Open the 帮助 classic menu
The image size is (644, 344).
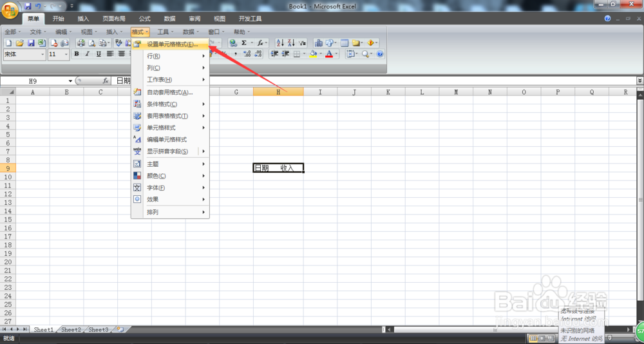[241, 32]
